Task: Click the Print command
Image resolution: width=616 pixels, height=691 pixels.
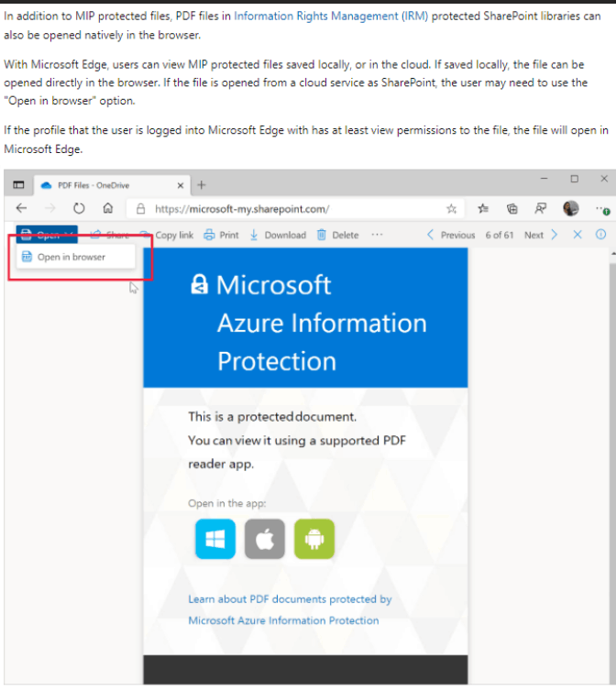Action: coord(221,235)
